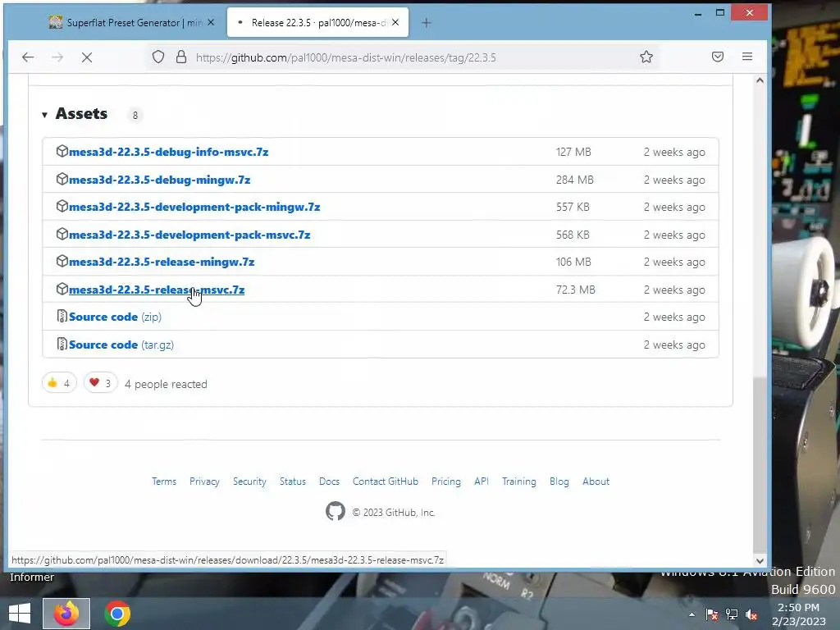
Task: Click package icon beside development-pack-msvc.7z
Action: (62, 234)
